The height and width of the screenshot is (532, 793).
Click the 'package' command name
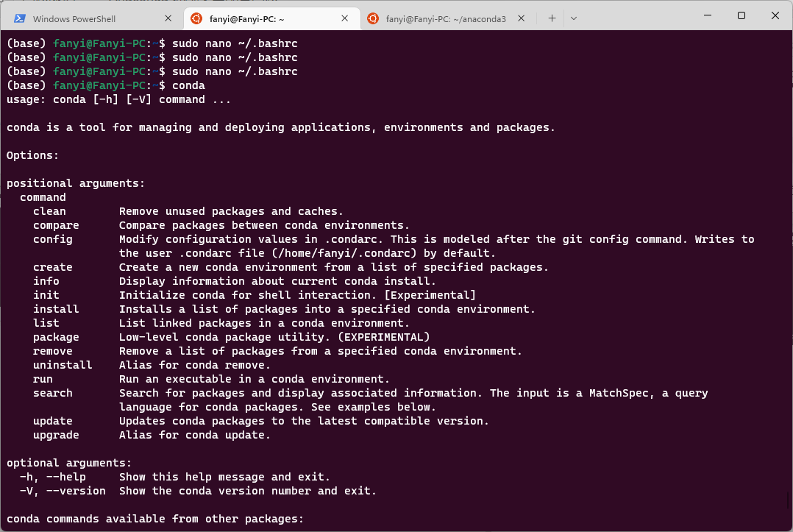56,337
